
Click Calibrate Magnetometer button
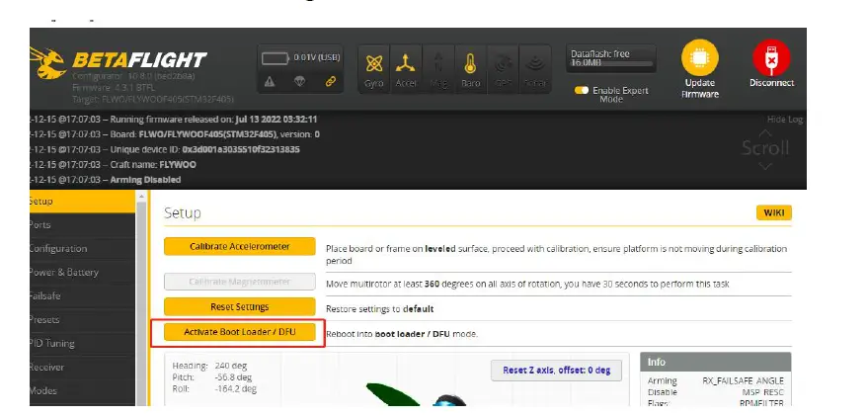(x=240, y=282)
